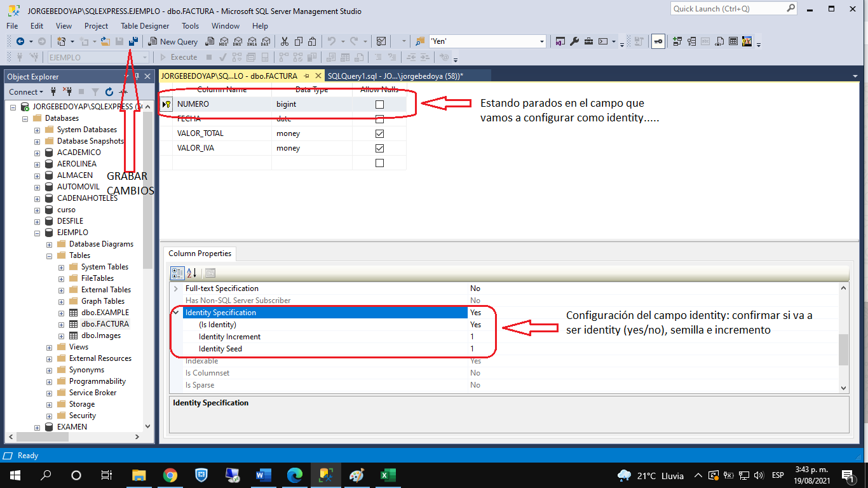Collapse the EJEMPLO database node

[37, 233]
